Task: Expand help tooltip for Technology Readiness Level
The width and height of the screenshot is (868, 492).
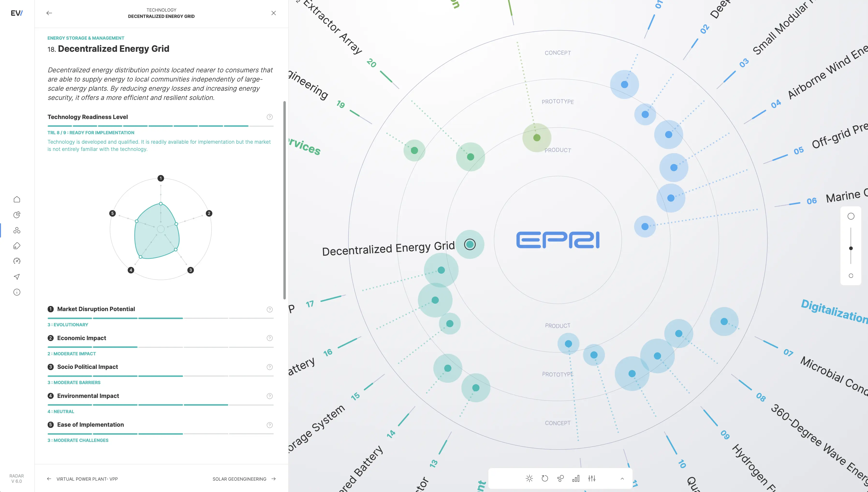Action: click(270, 117)
